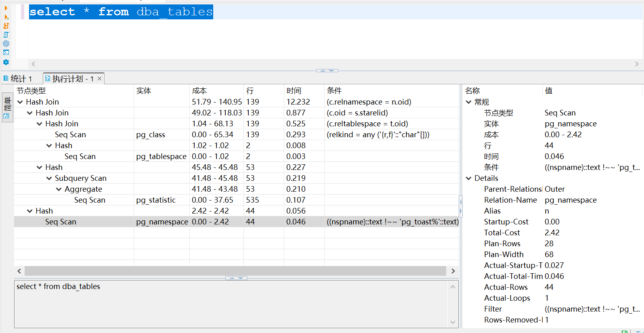Collapse the Hash node with cost 45.48
644x333 pixels.
tap(40, 168)
